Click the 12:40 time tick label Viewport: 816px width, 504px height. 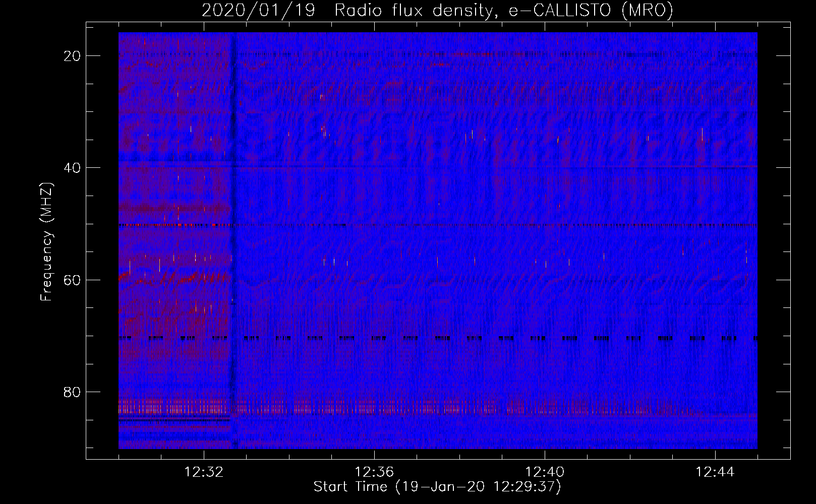(545, 472)
